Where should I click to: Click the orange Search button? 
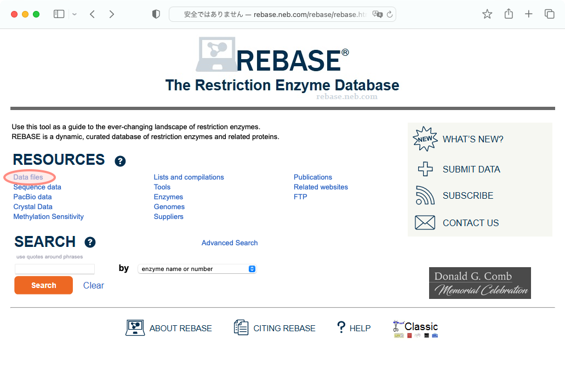coord(44,285)
